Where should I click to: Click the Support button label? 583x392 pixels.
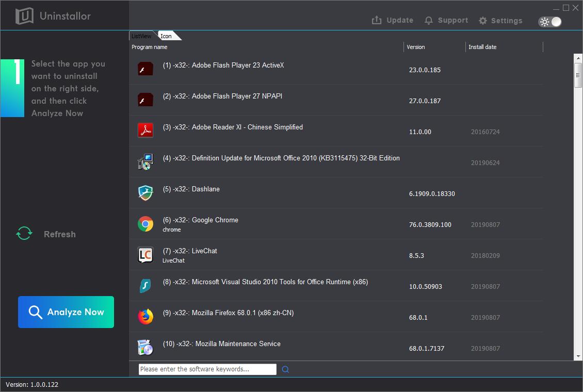(x=453, y=20)
